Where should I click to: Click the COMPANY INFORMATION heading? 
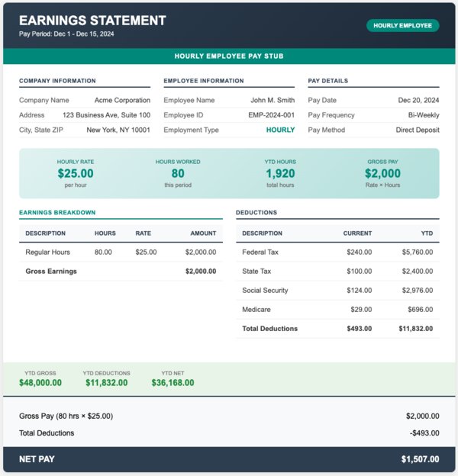pos(57,81)
